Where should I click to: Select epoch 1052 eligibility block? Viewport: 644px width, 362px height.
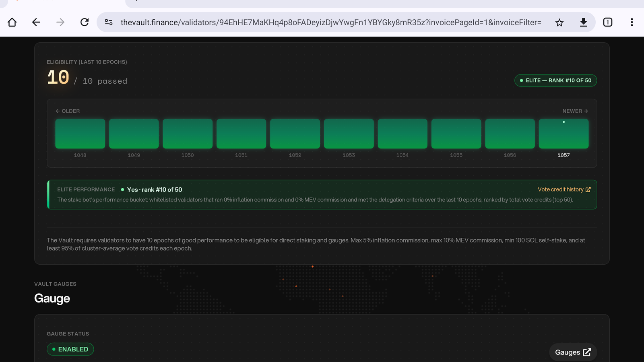click(295, 134)
